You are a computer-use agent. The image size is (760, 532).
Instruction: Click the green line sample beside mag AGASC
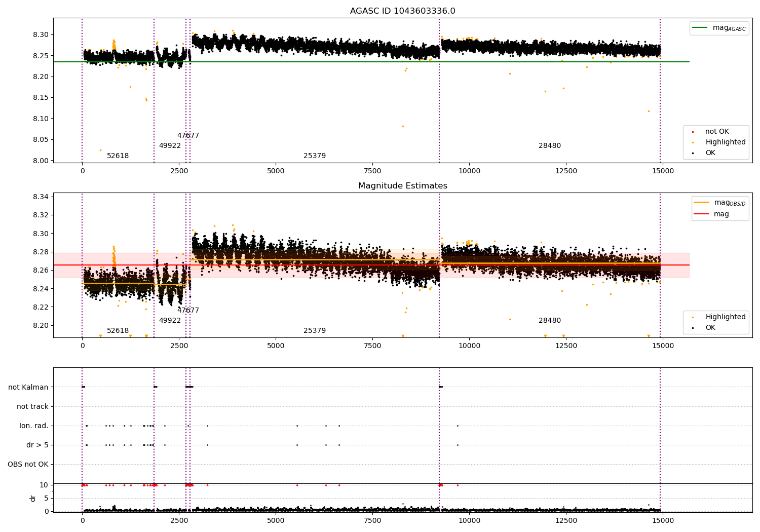coord(700,28)
